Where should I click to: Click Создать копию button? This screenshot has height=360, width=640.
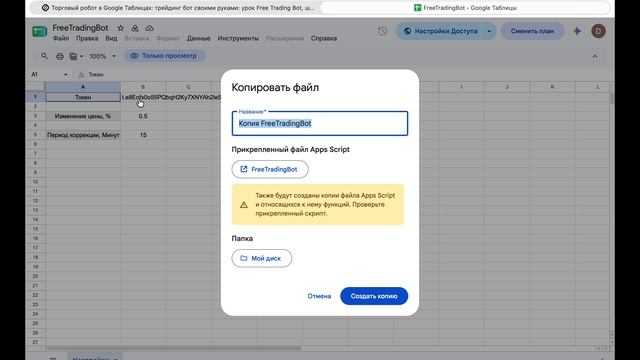374,296
